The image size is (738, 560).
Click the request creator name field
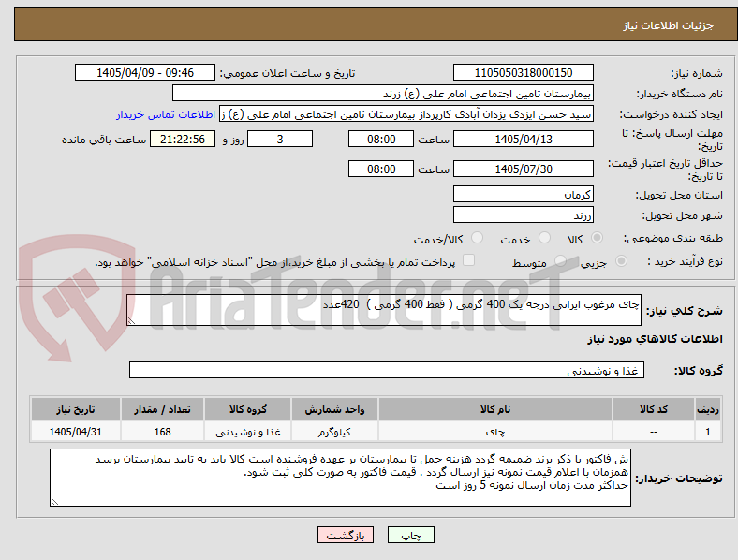[406, 114]
